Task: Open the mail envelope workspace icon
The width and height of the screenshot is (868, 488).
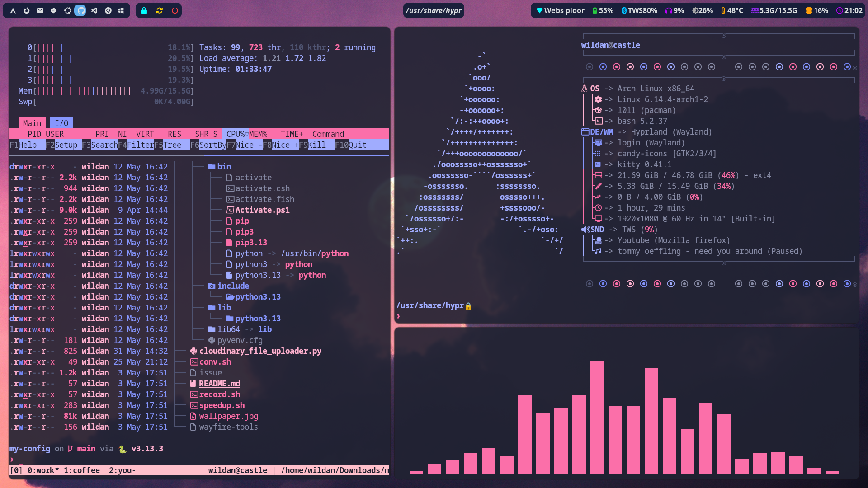Action: (x=40, y=10)
